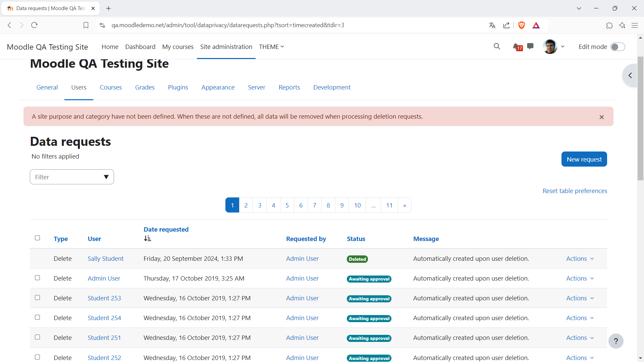The width and height of the screenshot is (644, 362).
Task: Open a new browser tab
Action: [108, 8]
